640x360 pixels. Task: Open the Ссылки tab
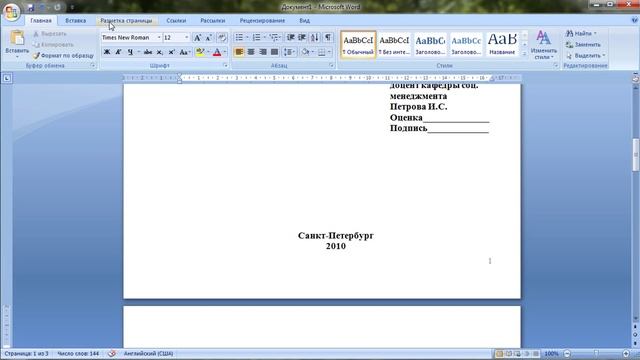(176, 20)
